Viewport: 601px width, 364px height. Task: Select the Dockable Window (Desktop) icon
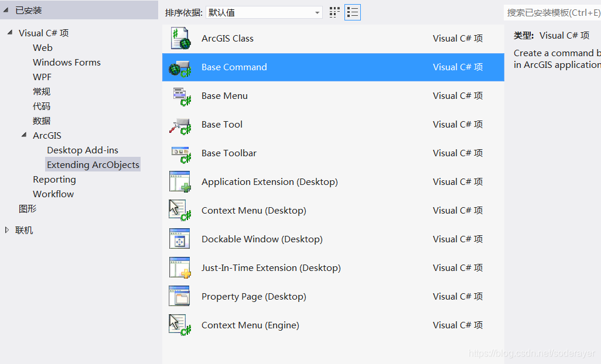(x=180, y=239)
